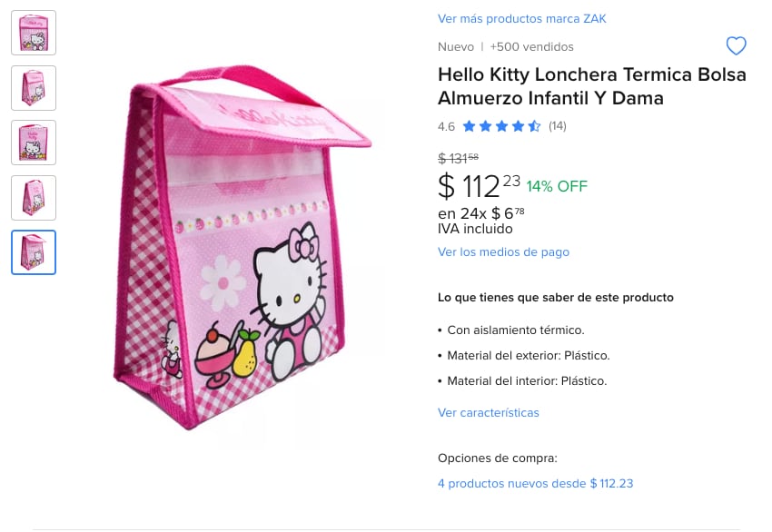This screenshot has width=772, height=532.
Task: Click the '+500 vendidos' sold count
Action: click(531, 46)
